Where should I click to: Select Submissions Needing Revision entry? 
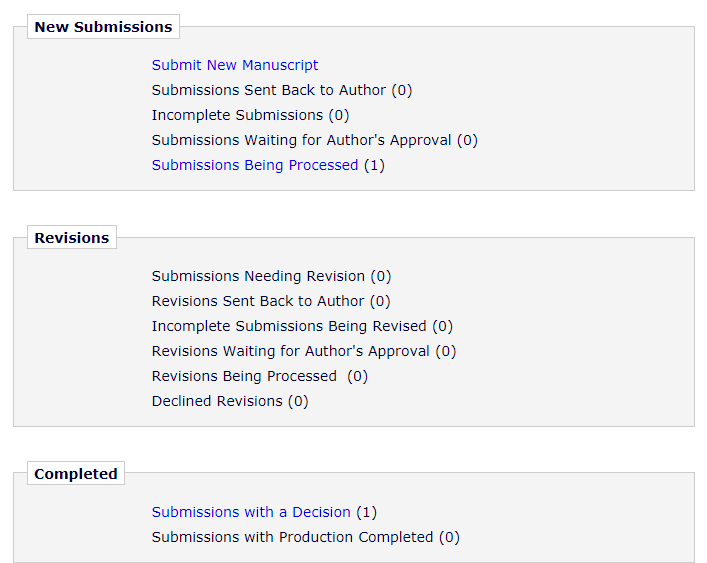pyautogui.click(x=258, y=276)
